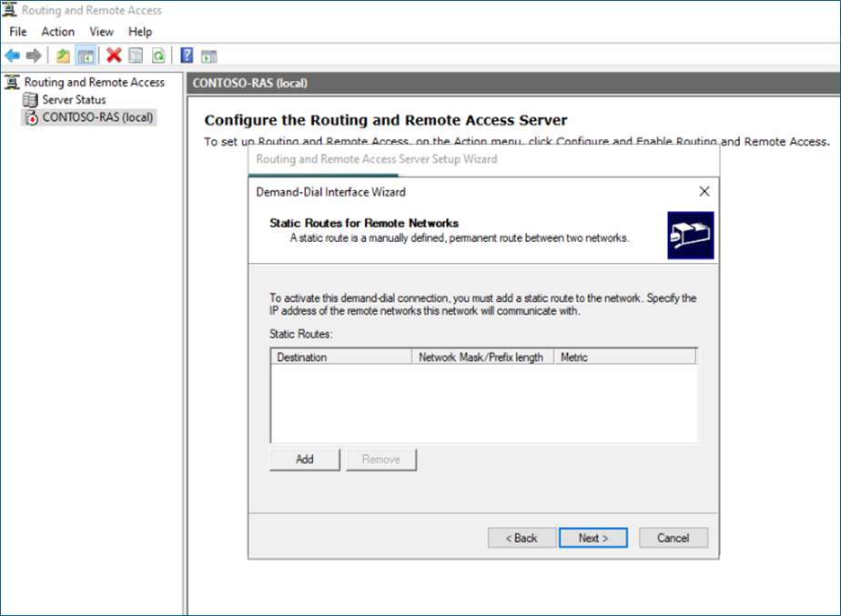
Task: Select CONTOSO-RAS (local) server node
Action: (x=97, y=116)
